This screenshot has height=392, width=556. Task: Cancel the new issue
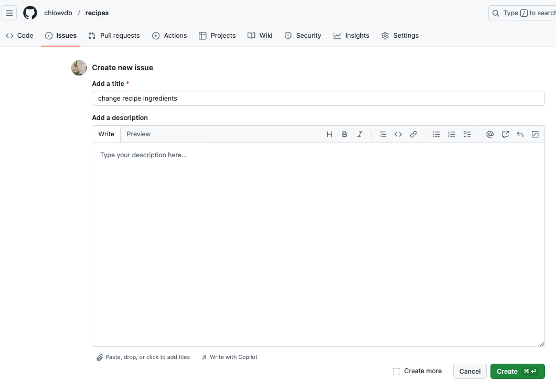click(x=469, y=372)
